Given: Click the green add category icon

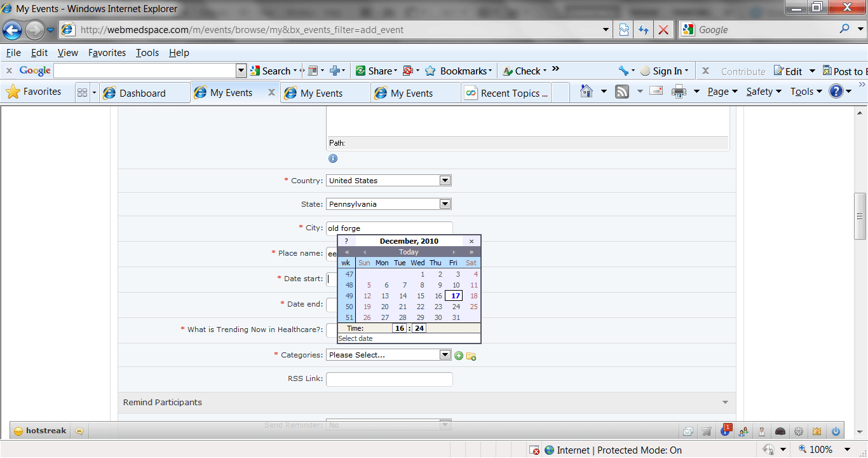Looking at the screenshot, I should point(459,356).
